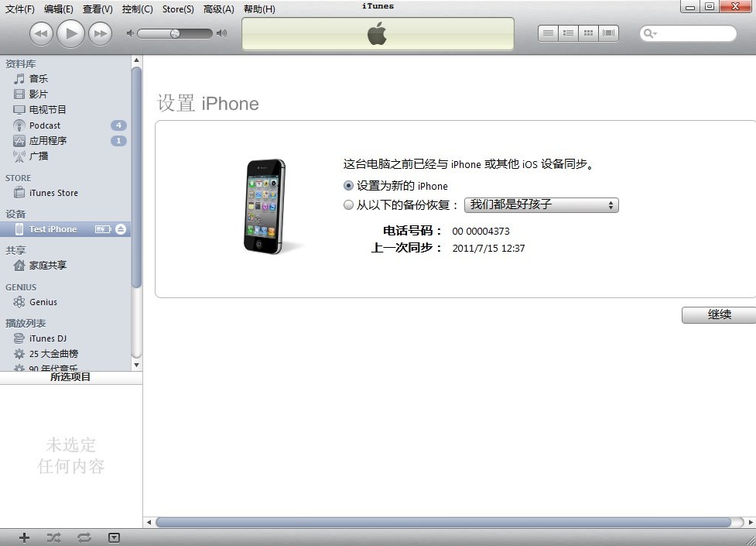
Task: Click horizontal scrollbar left arrow
Action: click(149, 522)
